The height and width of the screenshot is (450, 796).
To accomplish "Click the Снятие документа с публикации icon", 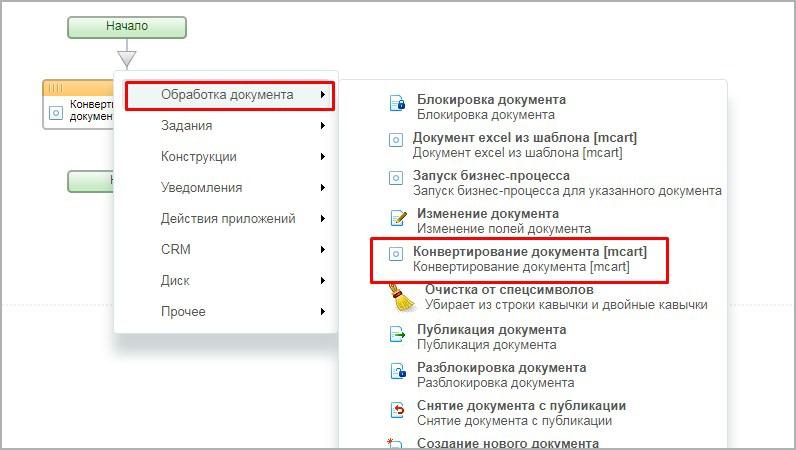I will click(397, 409).
